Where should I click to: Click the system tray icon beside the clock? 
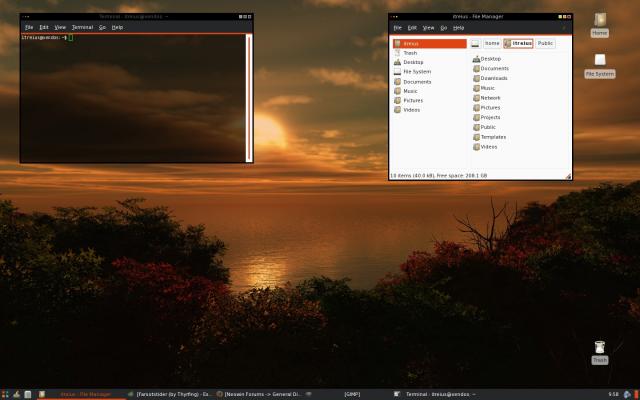point(627,394)
